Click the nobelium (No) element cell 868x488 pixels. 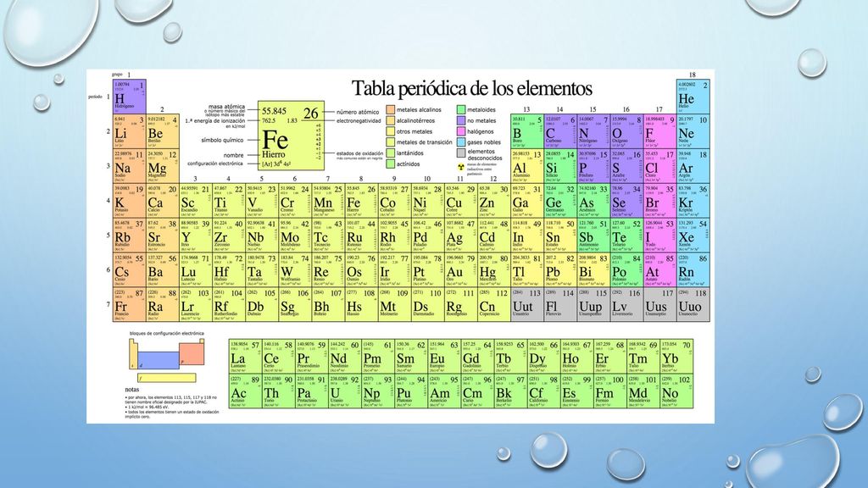tap(676, 391)
